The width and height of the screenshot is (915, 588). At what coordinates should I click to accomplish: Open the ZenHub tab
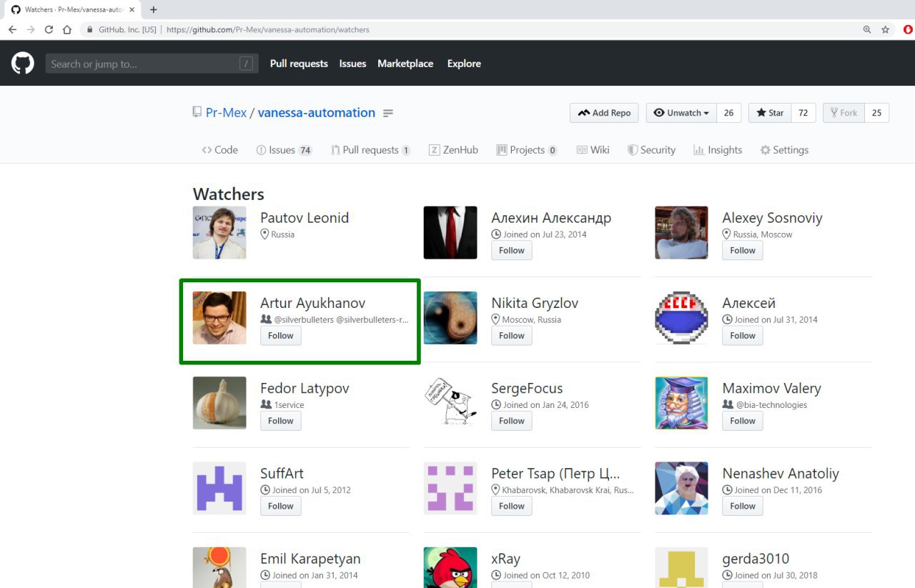click(453, 150)
